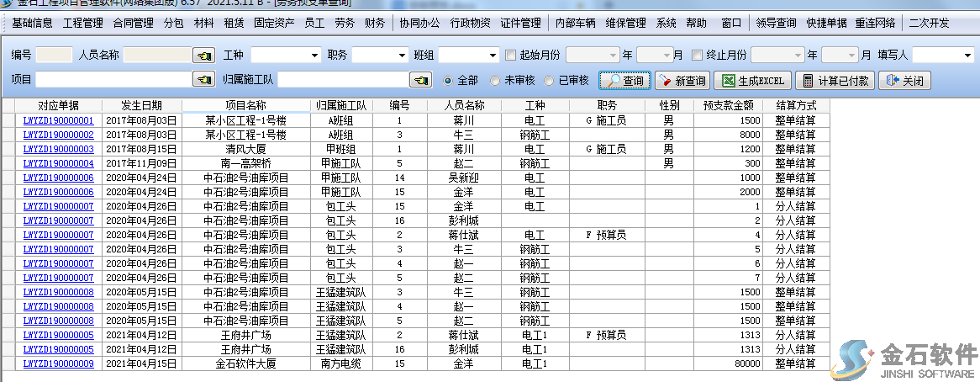Export the table with 生成EXCEL
980x382 pixels.
click(x=753, y=81)
